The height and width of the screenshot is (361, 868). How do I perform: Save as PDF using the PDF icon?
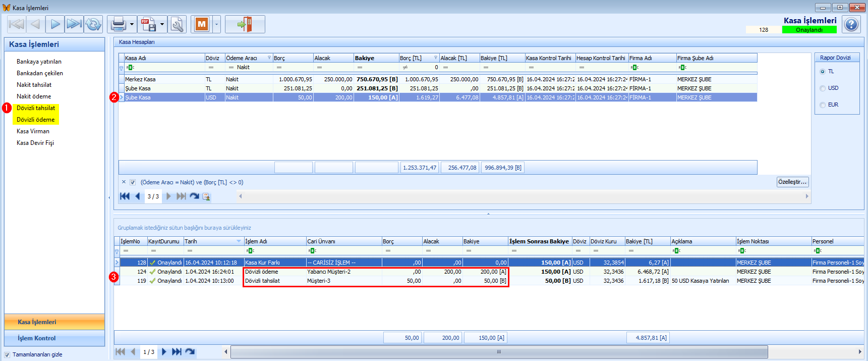click(148, 24)
